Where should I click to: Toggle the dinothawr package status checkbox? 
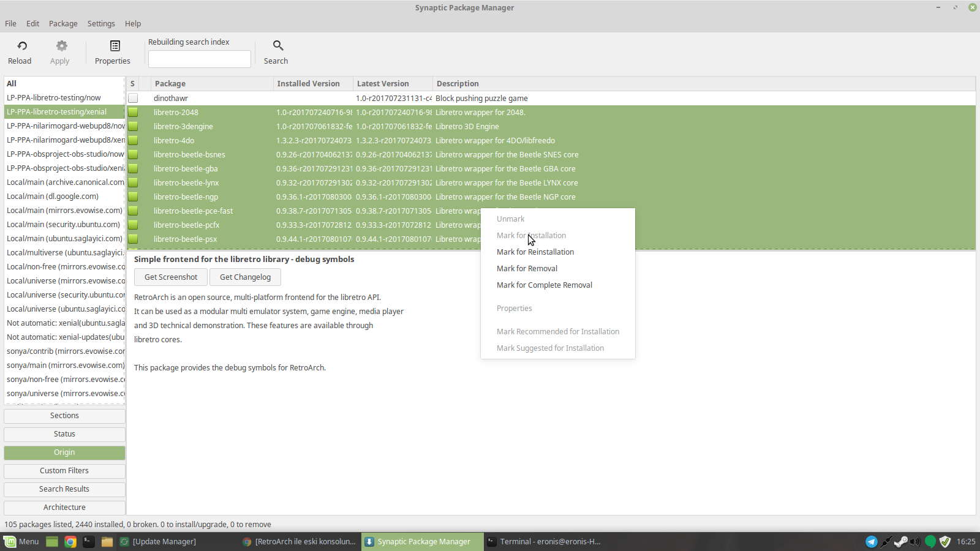(133, 98)
